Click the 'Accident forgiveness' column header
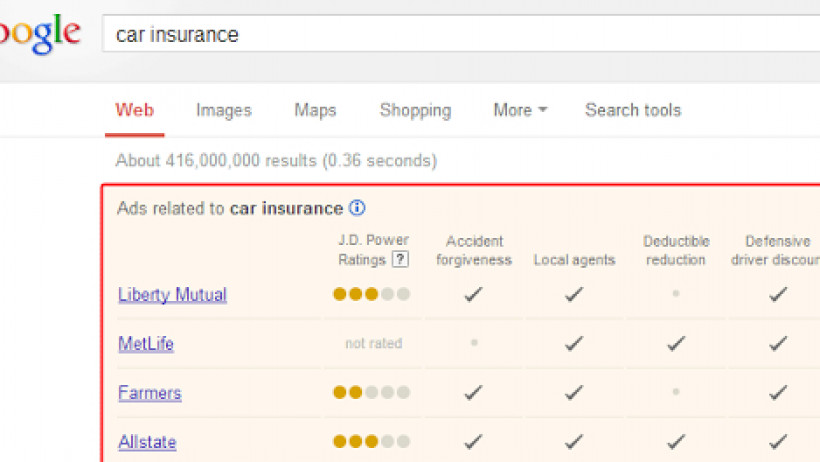 pos(474,251)
